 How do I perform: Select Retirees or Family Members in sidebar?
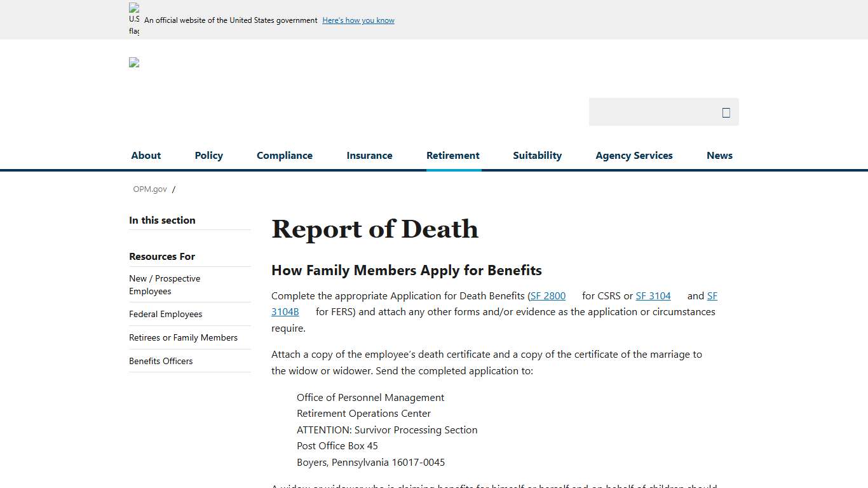[x=183, y=337]
